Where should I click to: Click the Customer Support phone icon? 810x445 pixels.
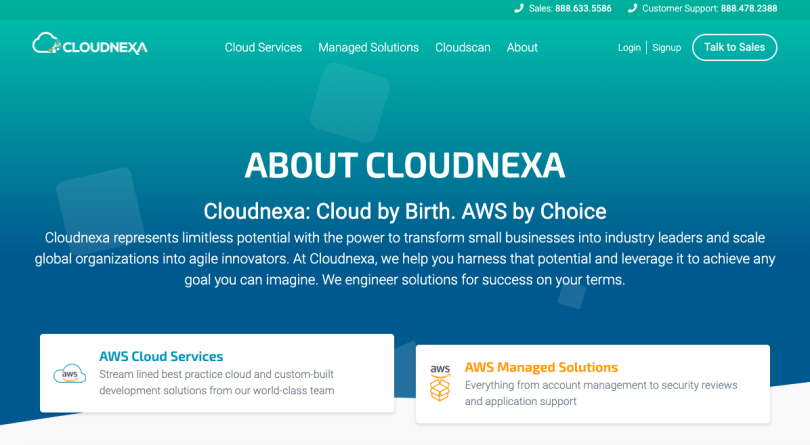(632, 8)
